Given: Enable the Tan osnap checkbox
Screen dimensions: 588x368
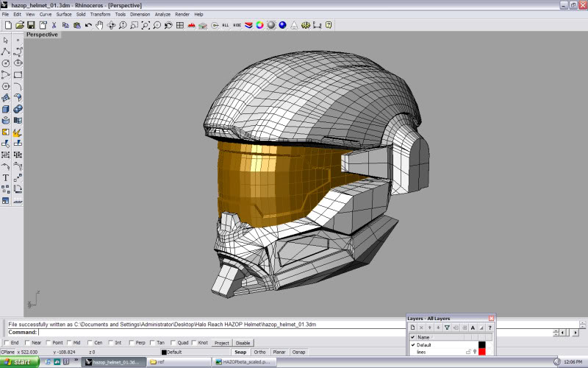Looking at the screenshot, I should coord(152,342).
